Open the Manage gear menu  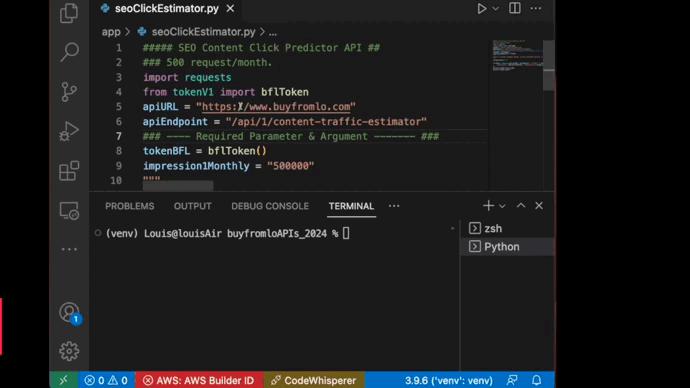pyautogui.click(x=69, y=351)
